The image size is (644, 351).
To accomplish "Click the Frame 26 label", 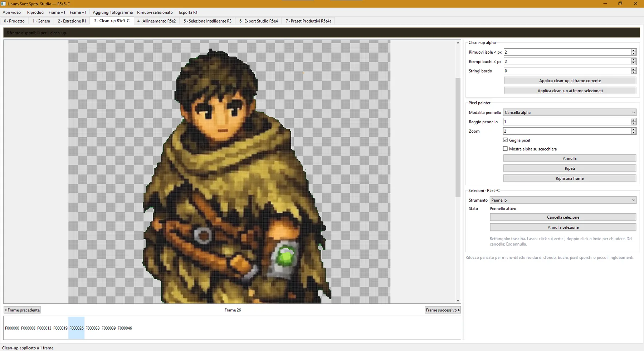I will [x=233, y=310].
